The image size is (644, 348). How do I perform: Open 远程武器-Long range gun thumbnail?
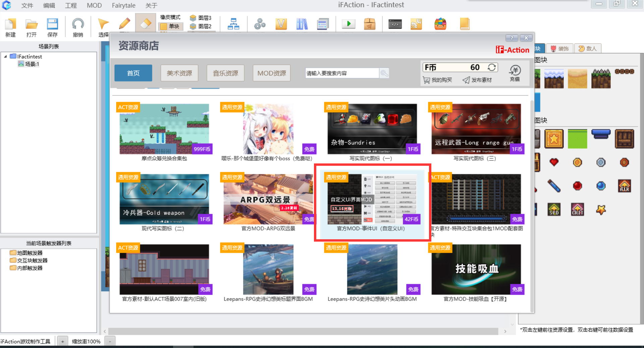pyautogui.click(x=476, y=129)
